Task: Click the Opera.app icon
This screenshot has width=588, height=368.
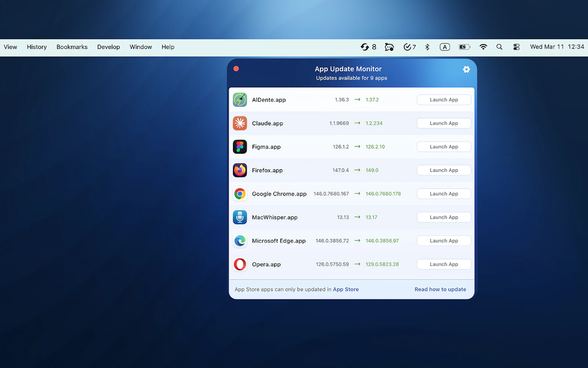Action: [240, 264]
